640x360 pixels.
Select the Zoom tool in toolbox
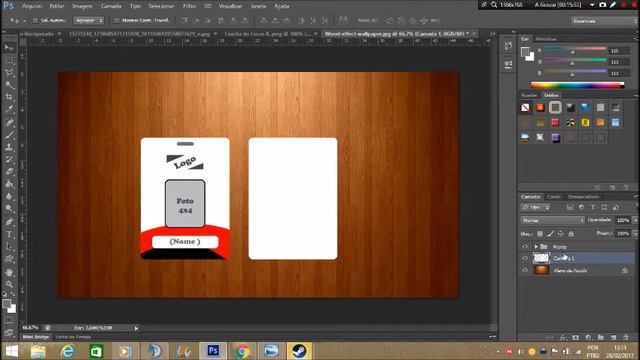tap(9, 284)
